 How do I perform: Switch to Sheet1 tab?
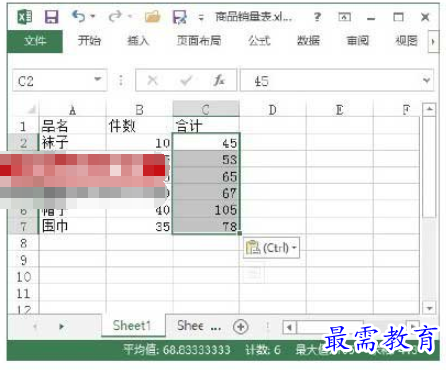[x=132, y=325]
